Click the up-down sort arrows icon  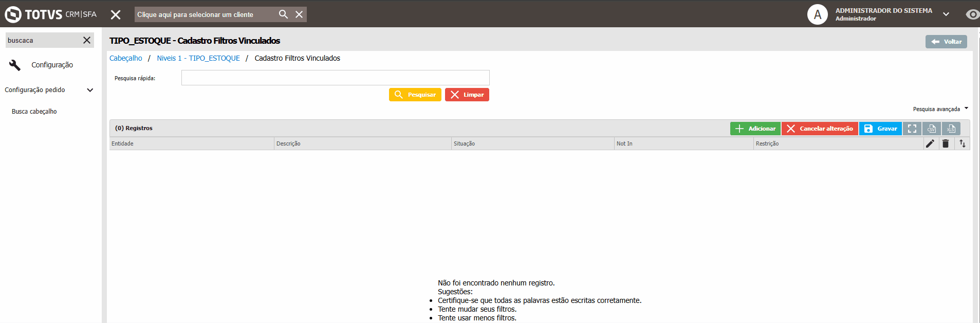tap(963, 143)
